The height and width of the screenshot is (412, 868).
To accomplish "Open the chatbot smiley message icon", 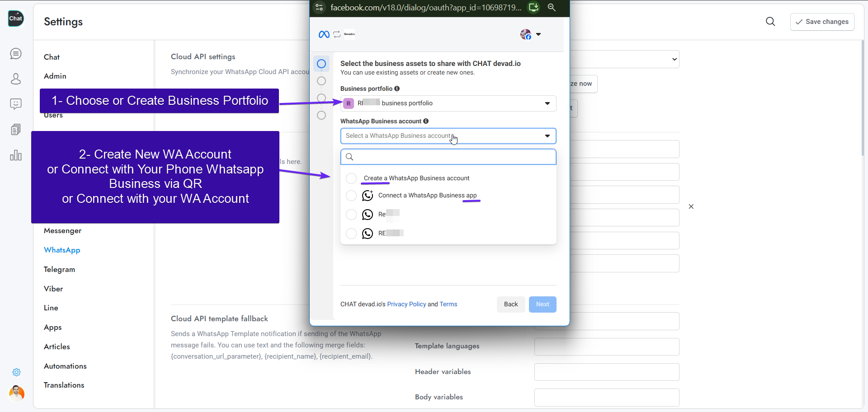I will 16,104.
